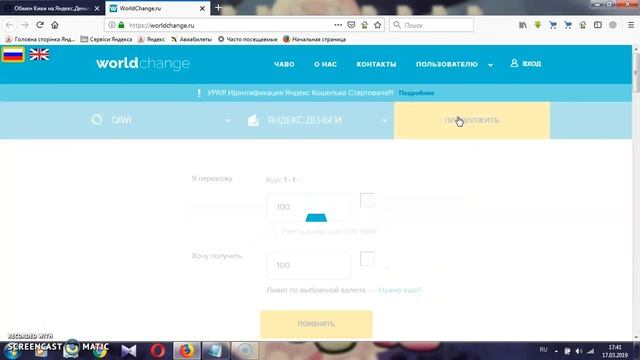The width and height of the screenshot is (640, 360).
Task: Open the ЧАВО page
Action: [284, 64]
